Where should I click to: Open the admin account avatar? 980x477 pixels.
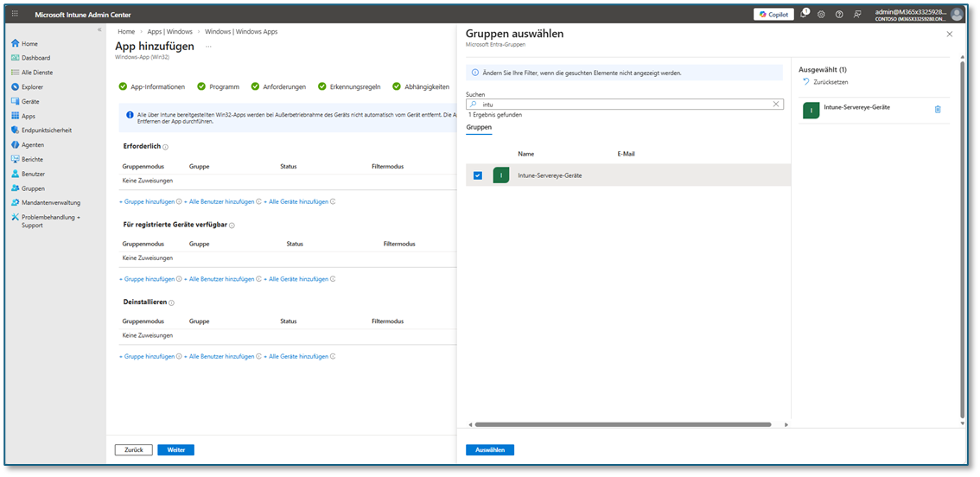pyautogui.click(x=957, y=15)
